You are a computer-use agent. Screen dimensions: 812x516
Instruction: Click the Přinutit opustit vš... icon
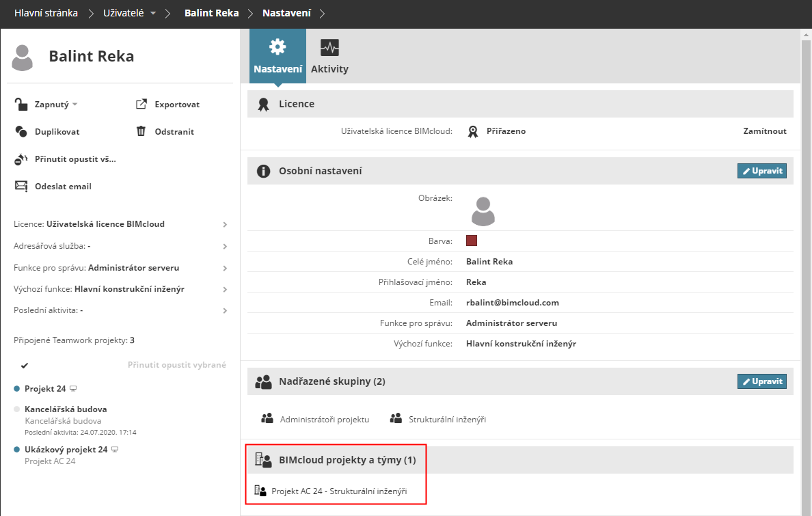(x=21, y=159)
